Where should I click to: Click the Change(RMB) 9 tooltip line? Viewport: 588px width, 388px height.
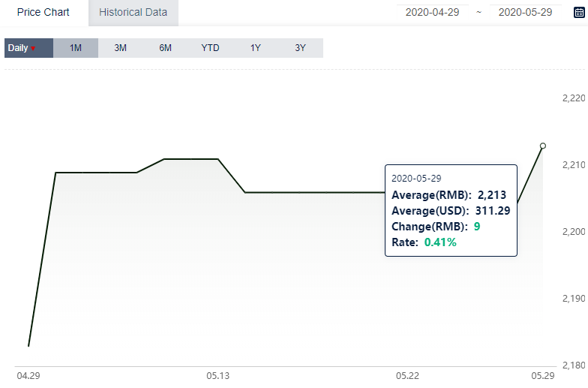436,227
